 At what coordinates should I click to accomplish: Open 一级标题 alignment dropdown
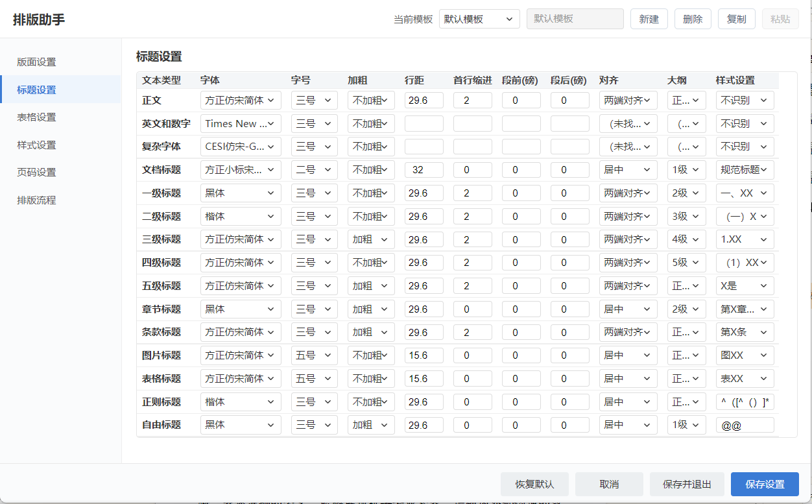pyautogui.click(x=628, y=193)
